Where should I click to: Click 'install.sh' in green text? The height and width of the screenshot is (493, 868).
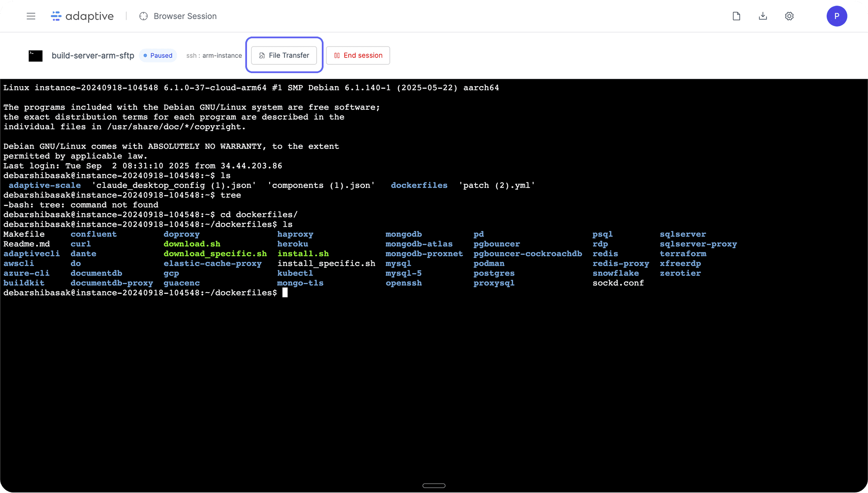[303, 254]
